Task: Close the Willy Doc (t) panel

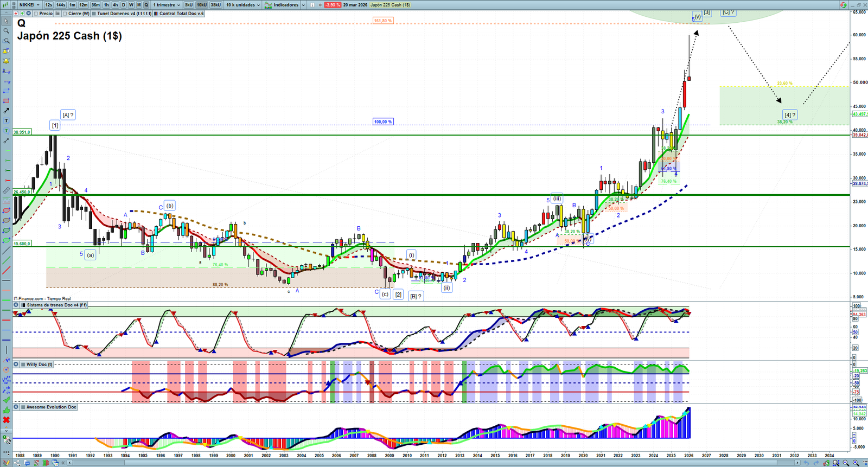Action: 16,364
